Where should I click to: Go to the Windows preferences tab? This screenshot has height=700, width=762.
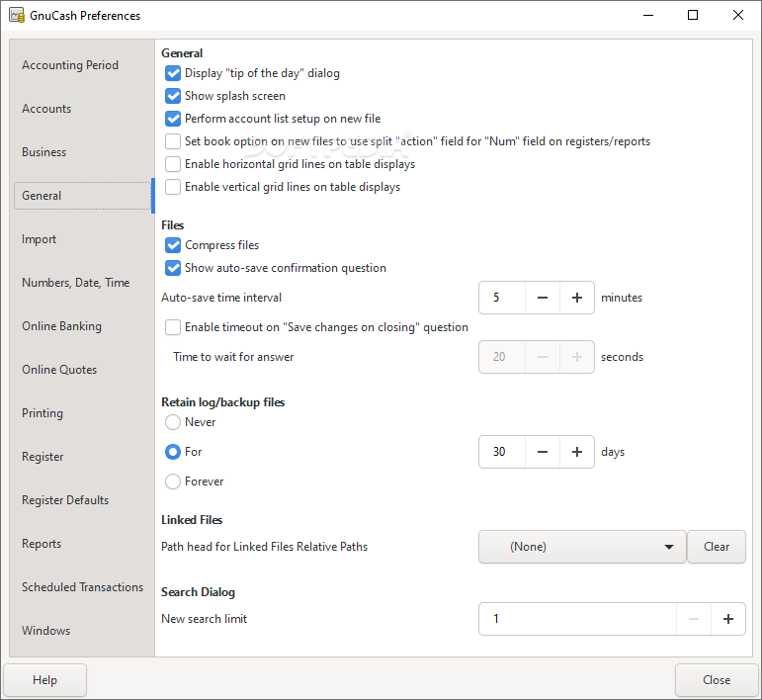(82, 631)
